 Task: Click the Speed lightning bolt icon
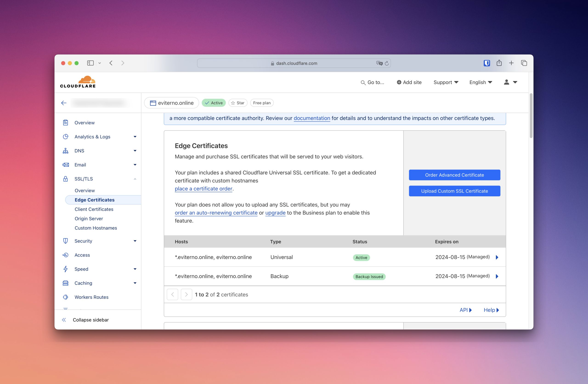[x=65, y=269]
